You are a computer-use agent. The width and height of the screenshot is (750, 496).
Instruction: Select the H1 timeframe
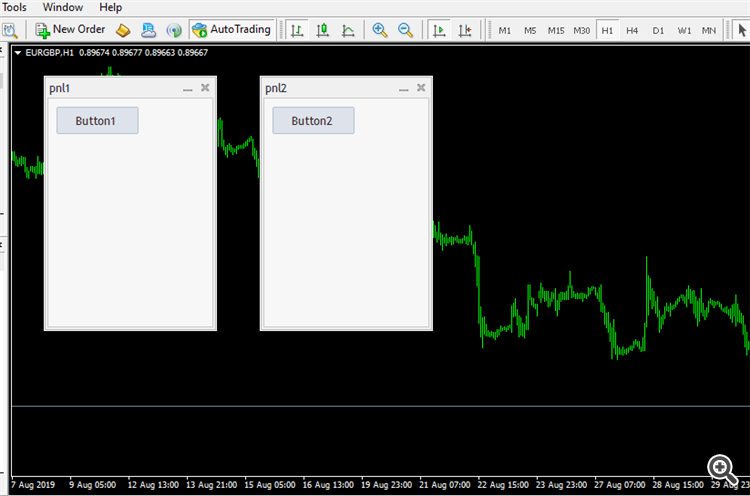coord(607,31)
